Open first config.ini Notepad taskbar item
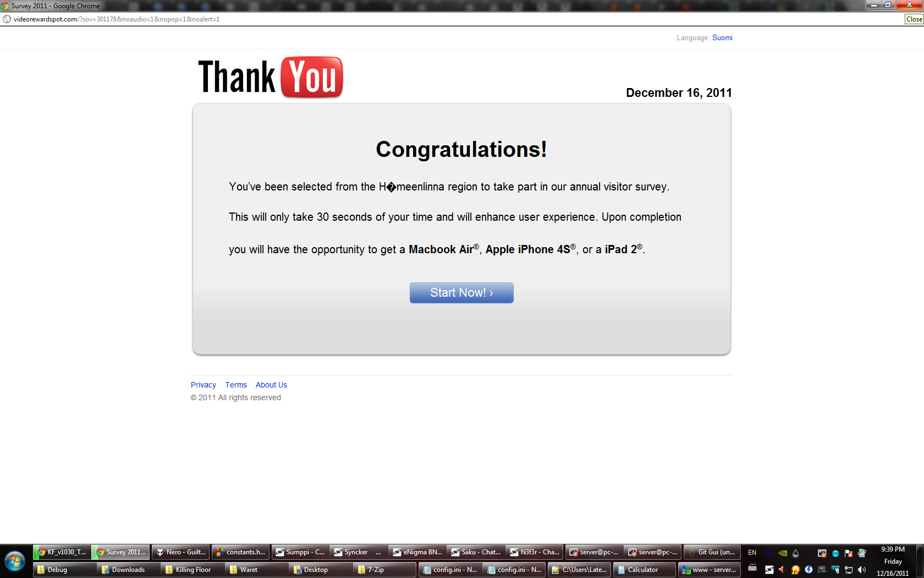 pyautogui.click(x=450, y=570)
